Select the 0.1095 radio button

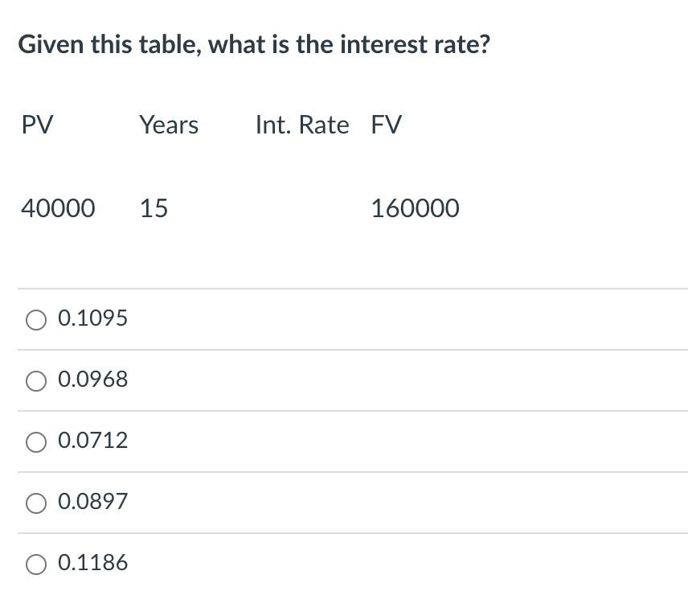point(35,319)
